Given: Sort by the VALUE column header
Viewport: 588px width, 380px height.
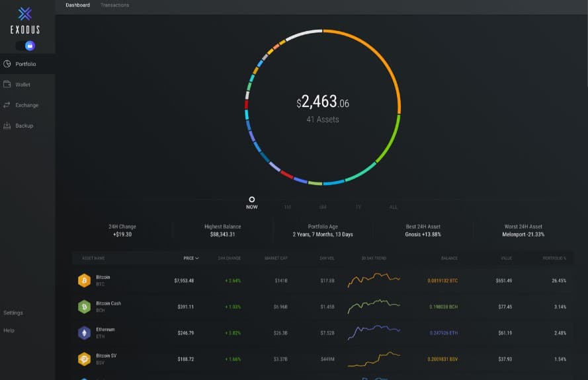Looking at the screenshot, I should [506, 258].
